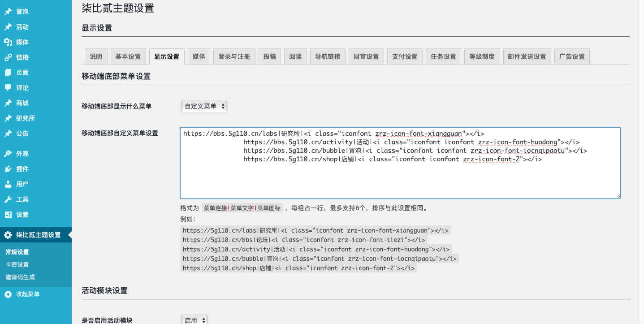The image size is (644, 324).
Task: Open 媒体 via its media icon
Action: click(x=8, y=42)
